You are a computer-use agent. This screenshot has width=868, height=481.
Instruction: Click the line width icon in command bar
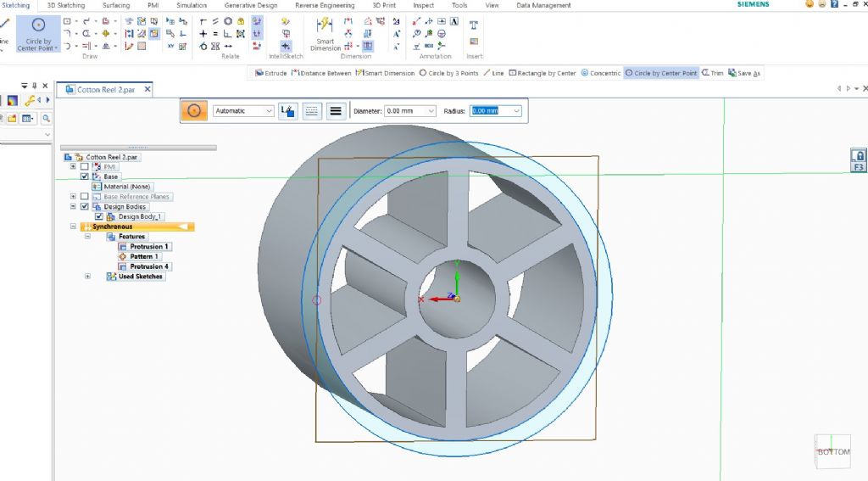(x=336, y=111)
